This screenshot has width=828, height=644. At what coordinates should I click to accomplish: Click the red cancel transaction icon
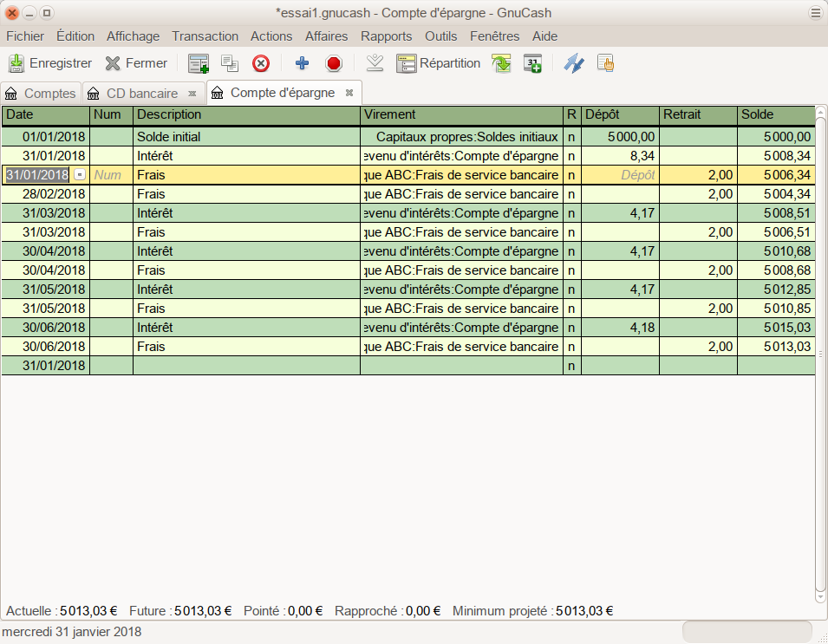333,63
